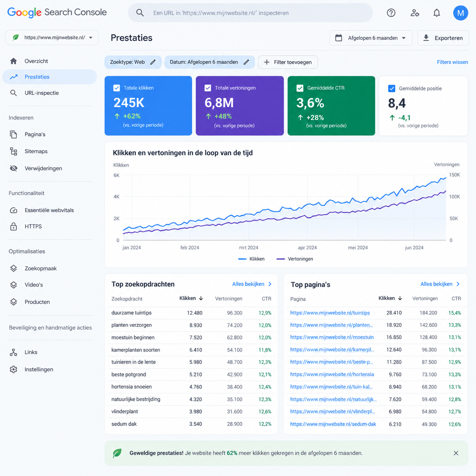Open user management icon in header
The height and width of the screenshot is (476, 476).
pyautogui.click(x=415, y=13)
